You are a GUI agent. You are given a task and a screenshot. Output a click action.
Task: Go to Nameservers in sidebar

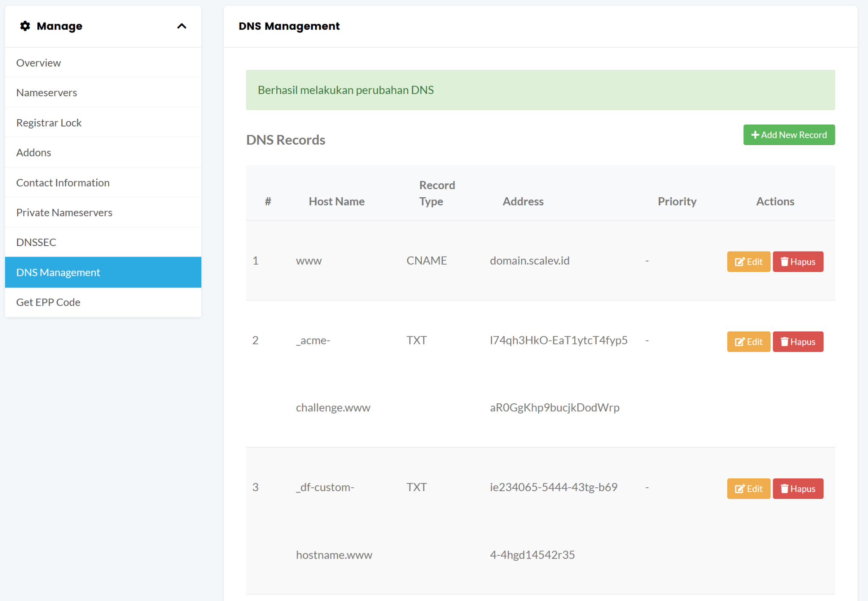103,92
